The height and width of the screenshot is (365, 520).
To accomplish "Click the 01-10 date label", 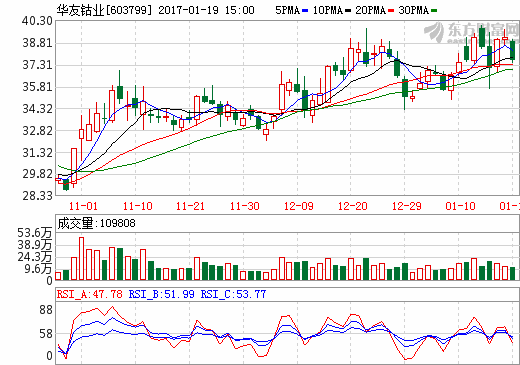I will point(460,206).
